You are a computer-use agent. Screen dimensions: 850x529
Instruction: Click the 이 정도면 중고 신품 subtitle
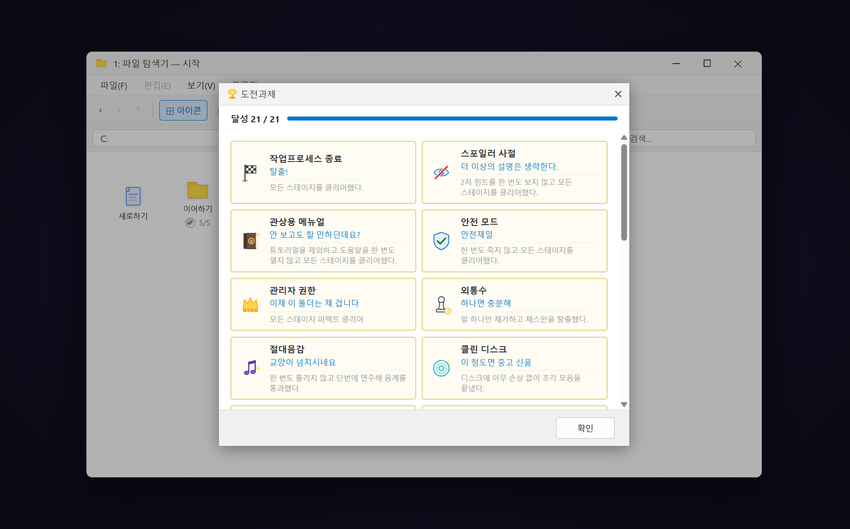tap(496, 362)
